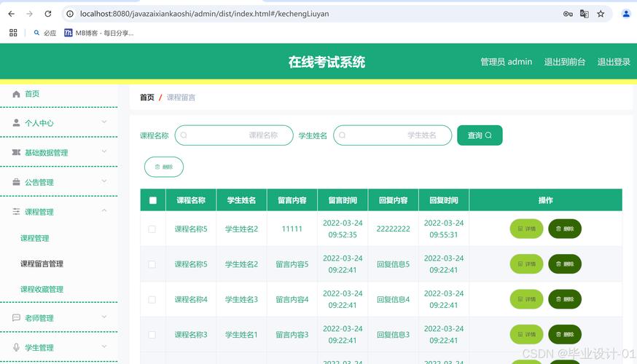
Task: Click the bookmark star icon in address bar
Action: (x=601, y=14)
